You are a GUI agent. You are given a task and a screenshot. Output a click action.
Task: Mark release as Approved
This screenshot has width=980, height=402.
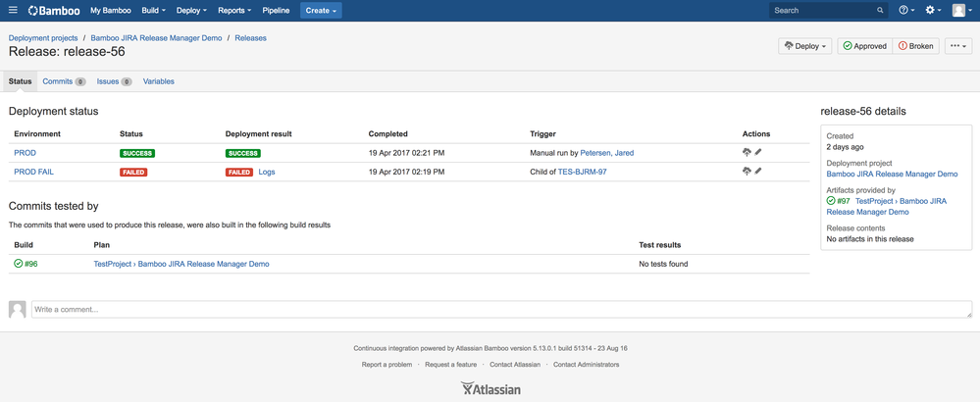[x=865, y=46]
